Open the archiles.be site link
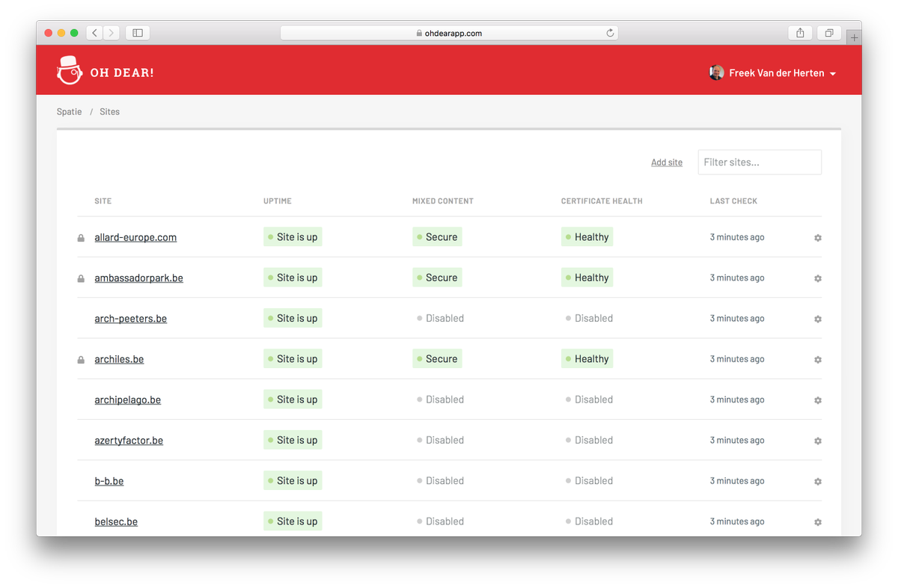 tap(119, 359)
